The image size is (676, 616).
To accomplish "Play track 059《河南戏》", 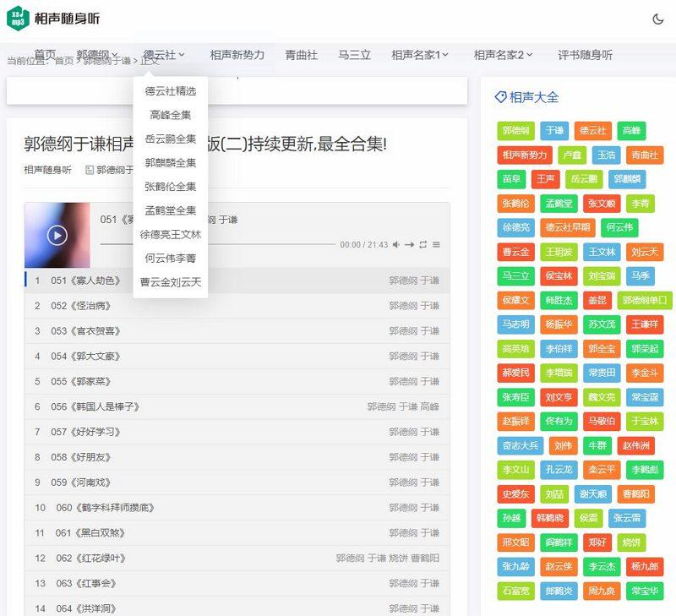I will tap(237, 482).
